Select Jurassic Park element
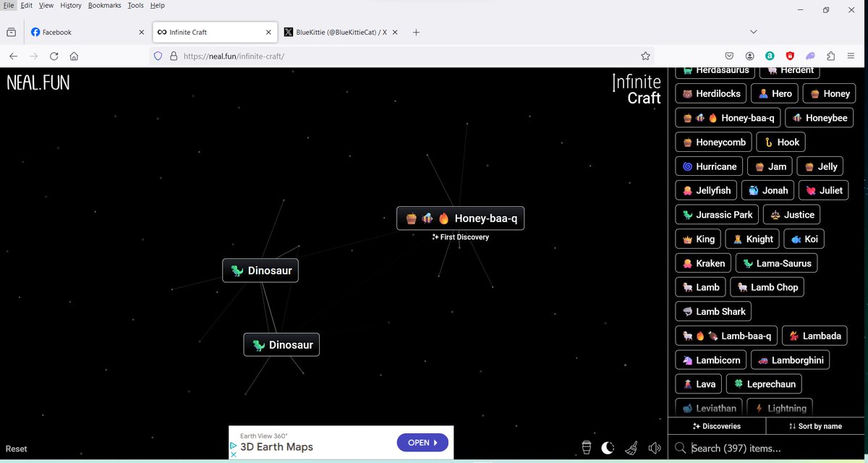This screenshot has width=868, height=463. (x=718, y=215)
